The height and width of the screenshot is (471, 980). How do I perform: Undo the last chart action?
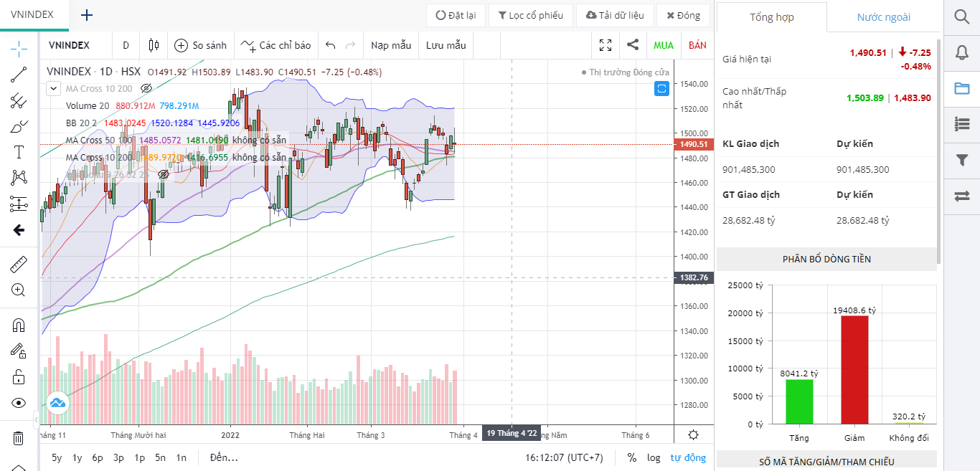(330, 45)
